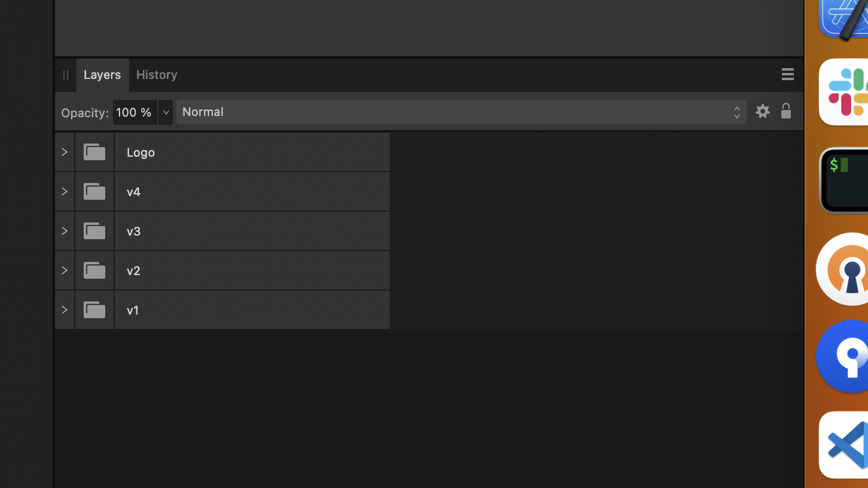The height and width of the screenshot is (488, 868).
Task: Click the folder icon of the v2 group
Action: click(94, 270)
